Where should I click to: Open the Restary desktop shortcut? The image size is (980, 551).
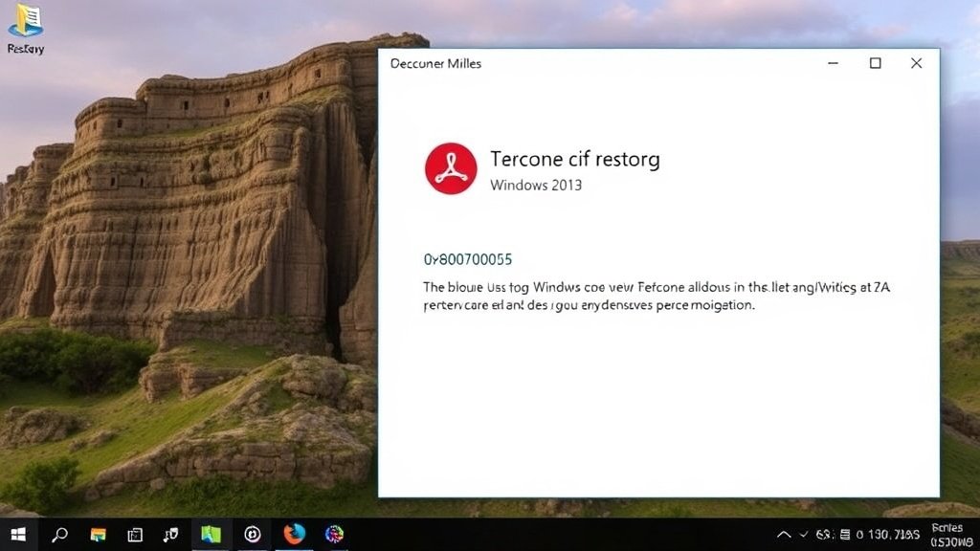[26, 29]
